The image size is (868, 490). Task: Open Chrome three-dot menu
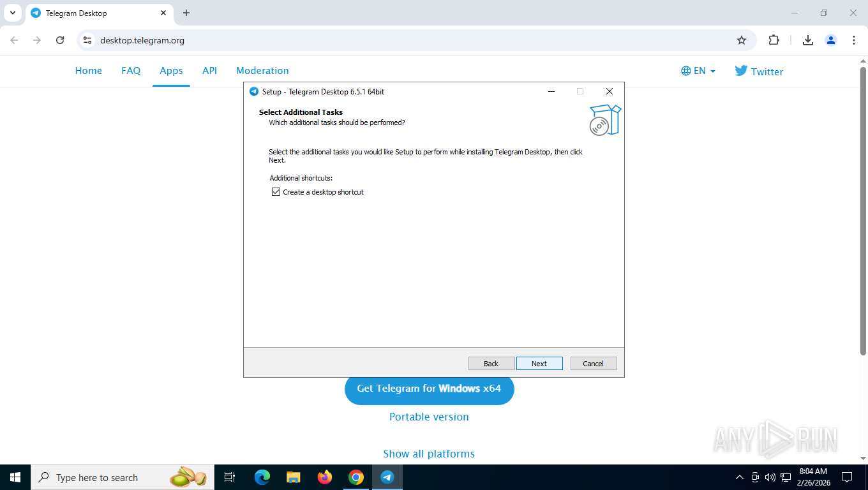pyautogui.click(x=854, y=40)
